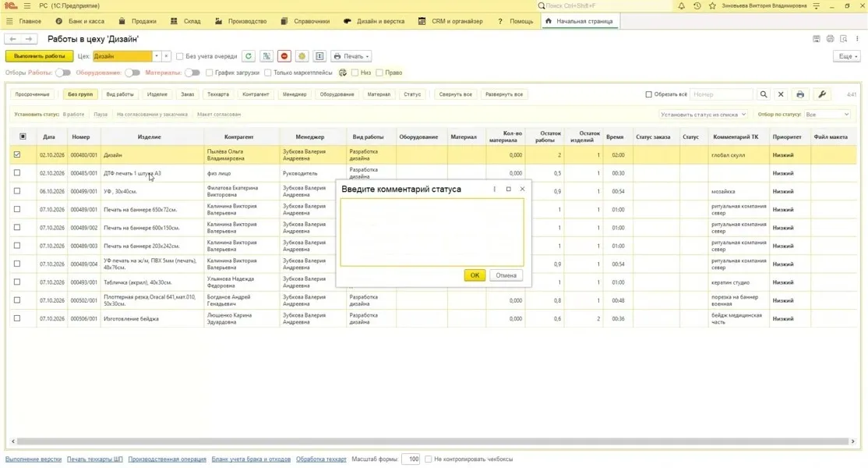Check the row checkbox for order 000485/001
This screenshot has height=468, width=868.
[x=17, y=173]
